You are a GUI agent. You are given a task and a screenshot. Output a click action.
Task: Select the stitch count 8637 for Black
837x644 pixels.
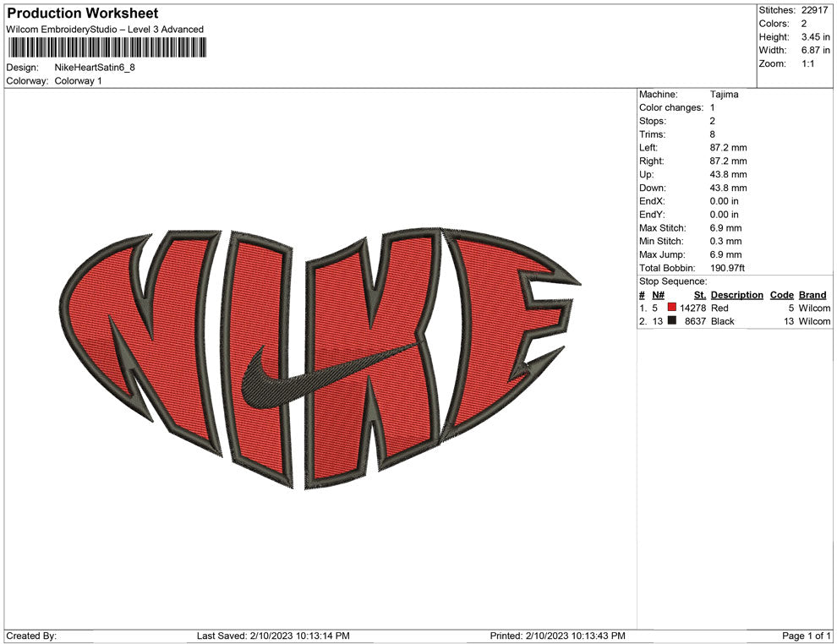(x=696, y=321)
